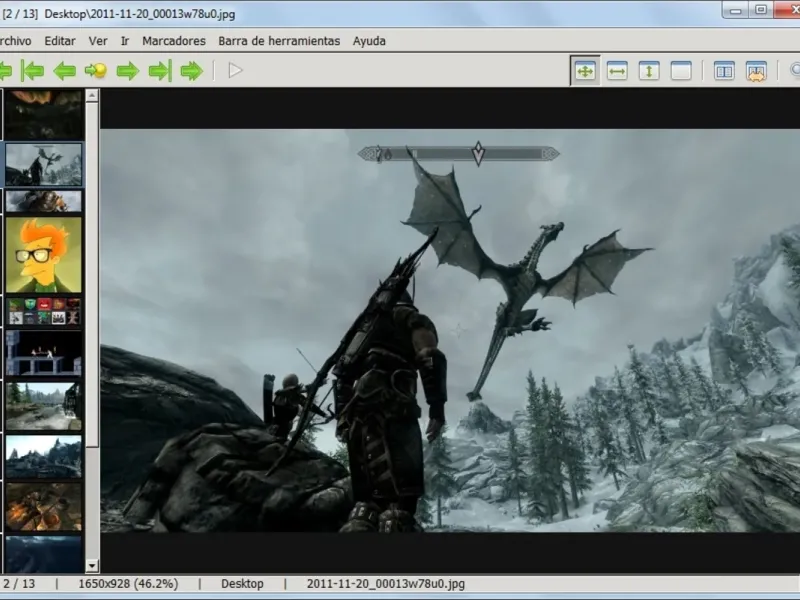
Task: Open the go-to-page arrow with yellow ball
Action: pyautogui.click(x=96, y=70)
